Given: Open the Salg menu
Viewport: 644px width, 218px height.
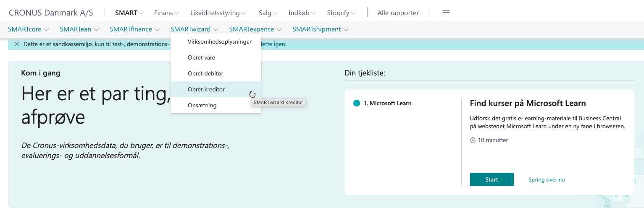Looking at the screenshot, I should pyautogui.click(x=268, y=13).
